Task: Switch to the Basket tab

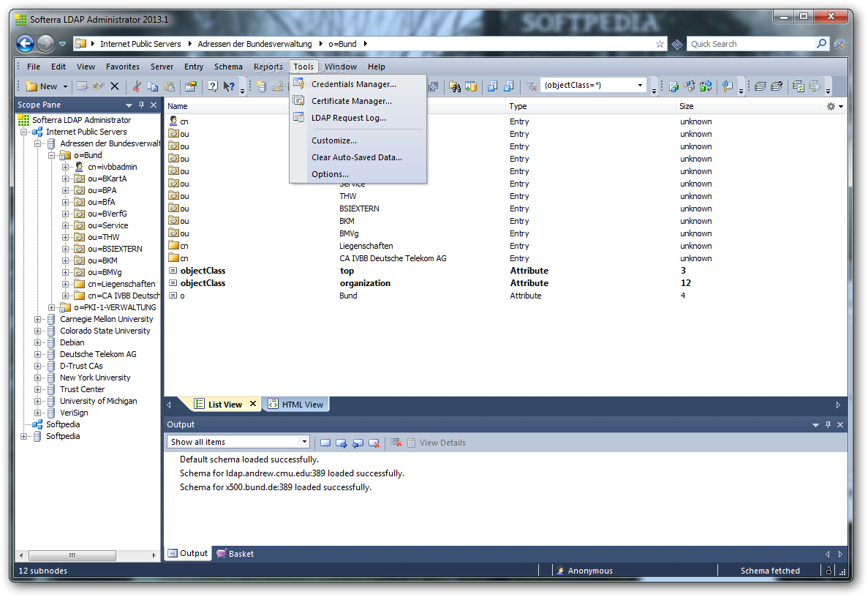Action: tap(235, 553)
